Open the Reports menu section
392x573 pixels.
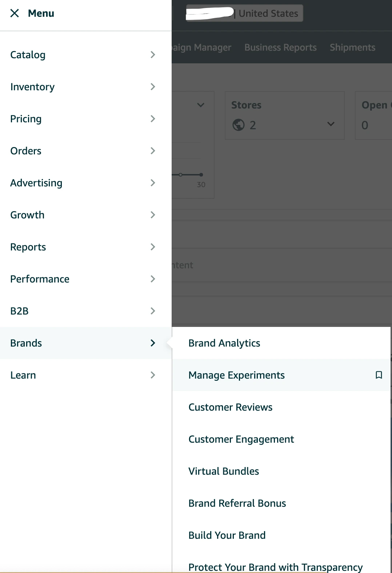[28, 247]
